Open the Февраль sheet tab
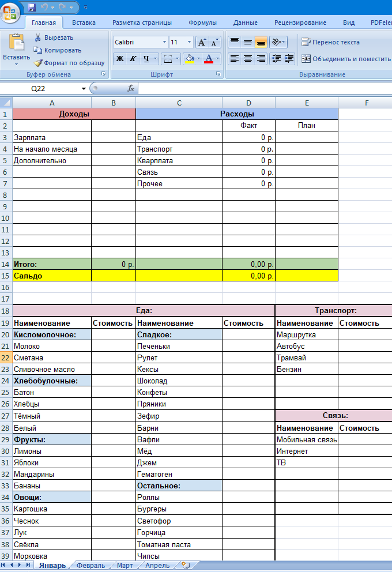This screenshot has width=392, height=572. pyautogui.click(x=91, y=566)
